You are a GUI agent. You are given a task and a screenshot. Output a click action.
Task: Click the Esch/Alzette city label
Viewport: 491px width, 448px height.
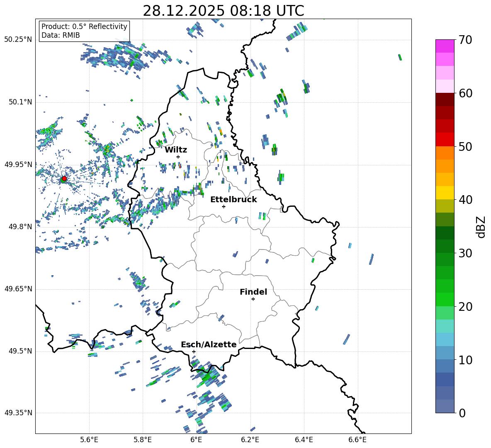pos(209,344)
